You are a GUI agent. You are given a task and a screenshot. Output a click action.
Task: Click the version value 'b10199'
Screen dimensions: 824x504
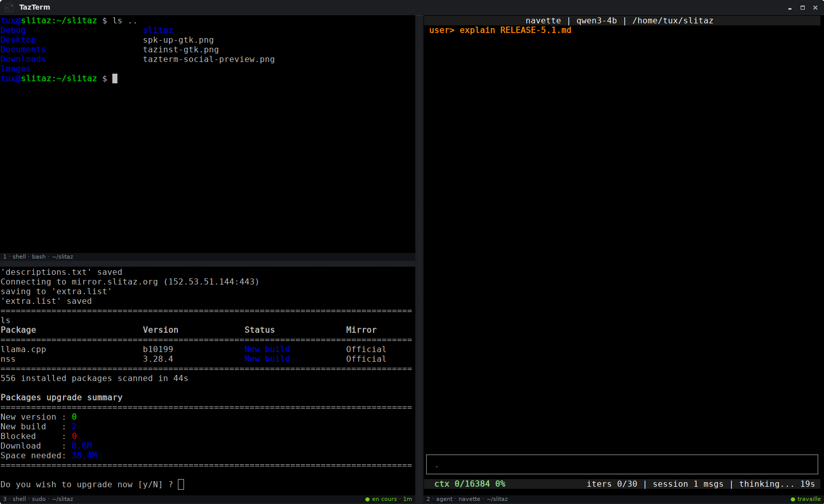click(x=158, y=350)
